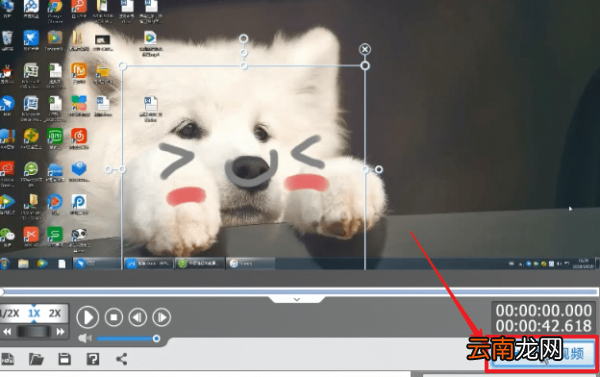Image resolution: width=600 pixels, height=377 pixels.
Task: Click the fast rewind double-arrow
Action: tap(7, 332)
